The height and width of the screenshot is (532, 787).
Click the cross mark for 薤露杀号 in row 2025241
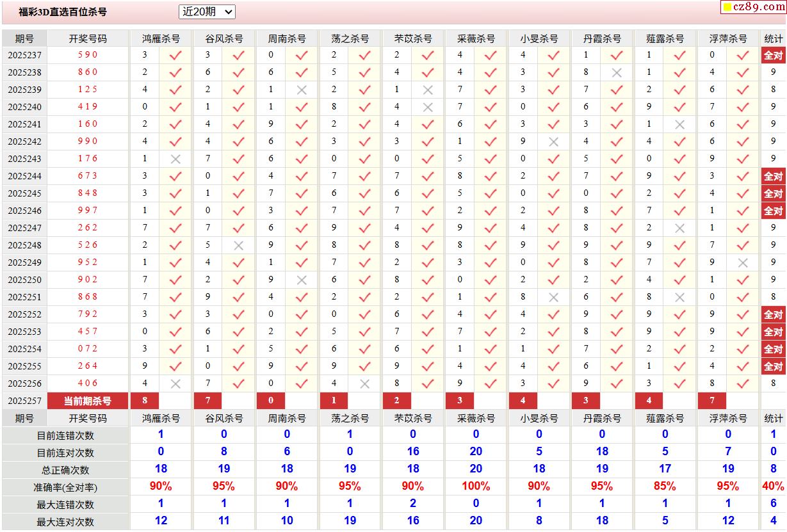pos(680,124)
